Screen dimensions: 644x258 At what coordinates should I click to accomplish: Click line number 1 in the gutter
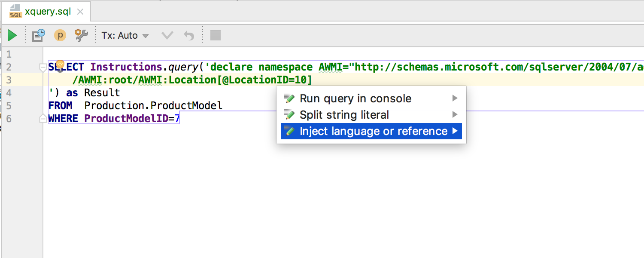coord(9,55)
